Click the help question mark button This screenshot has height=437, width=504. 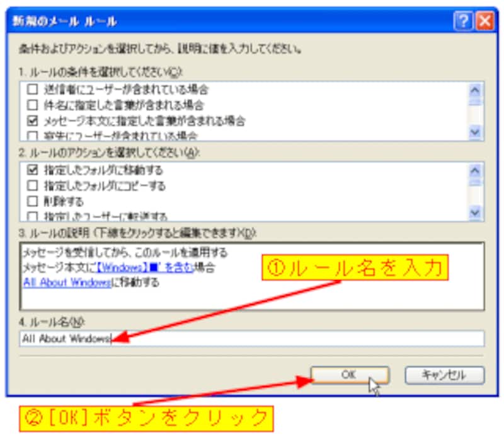tap(463, 21)
